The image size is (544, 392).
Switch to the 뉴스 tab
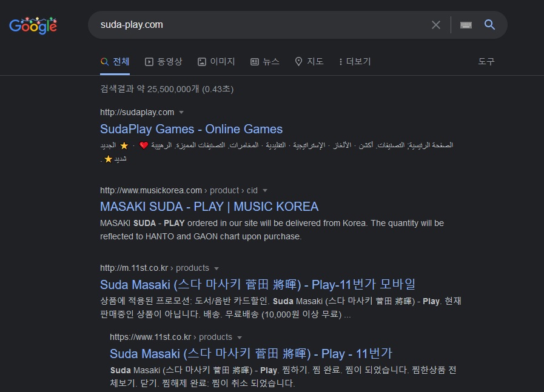[265, 62]
